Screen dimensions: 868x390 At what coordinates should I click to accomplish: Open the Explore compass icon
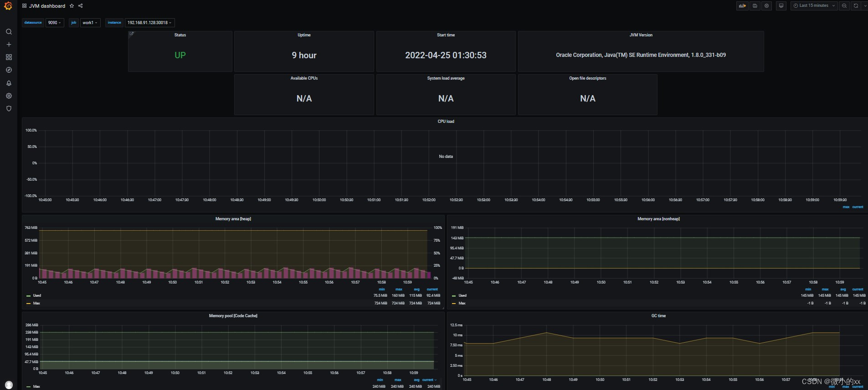(x=9, y=70)
